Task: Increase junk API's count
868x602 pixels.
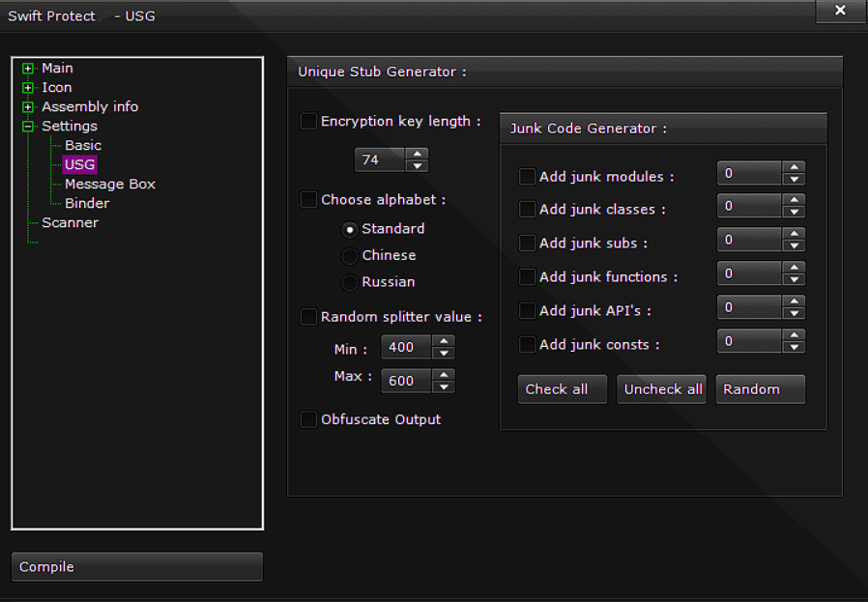Action: 795,301
